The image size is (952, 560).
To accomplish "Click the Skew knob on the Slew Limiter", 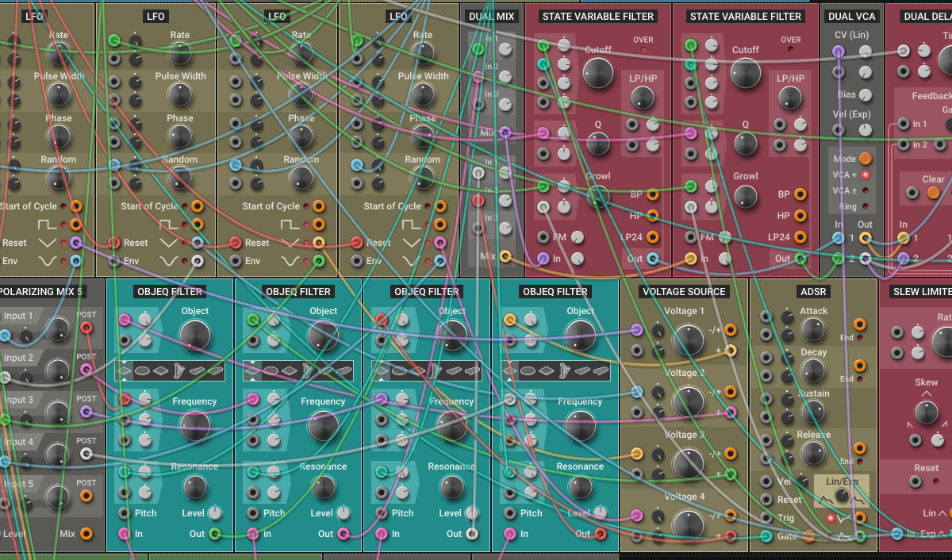I will pyautogui.click(x=926, y=412).
